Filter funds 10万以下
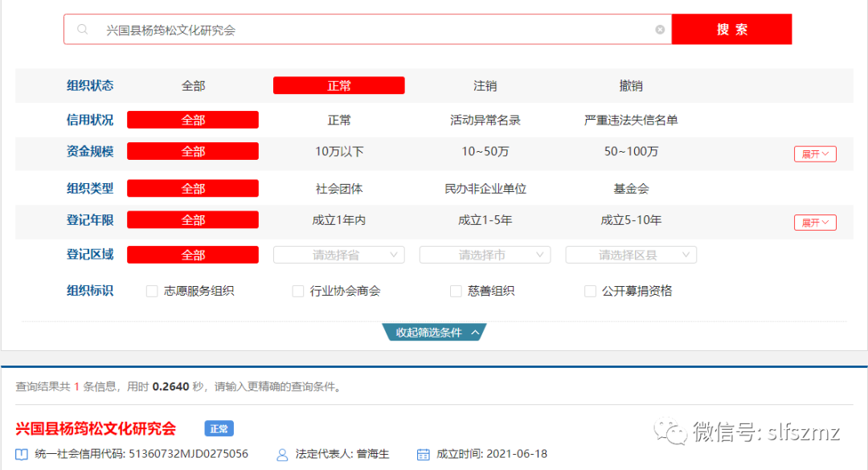868x470 pixels. 339,152
